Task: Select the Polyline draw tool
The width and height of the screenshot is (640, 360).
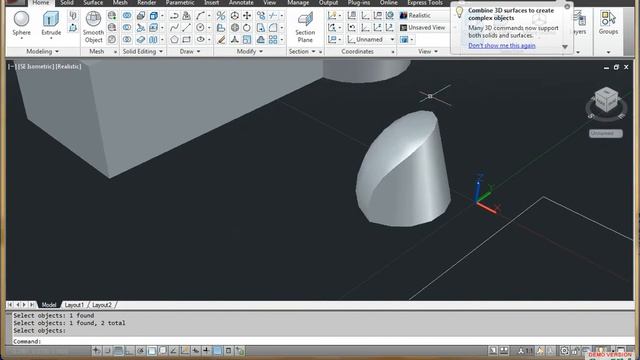Action: 174,16
